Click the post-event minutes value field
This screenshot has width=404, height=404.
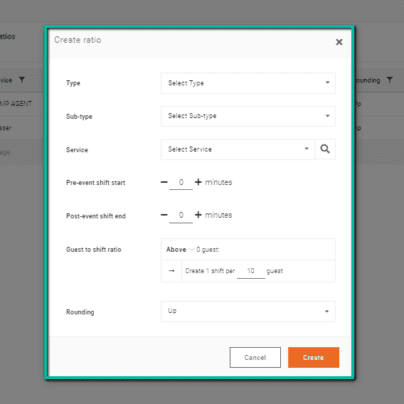(181, 215)
